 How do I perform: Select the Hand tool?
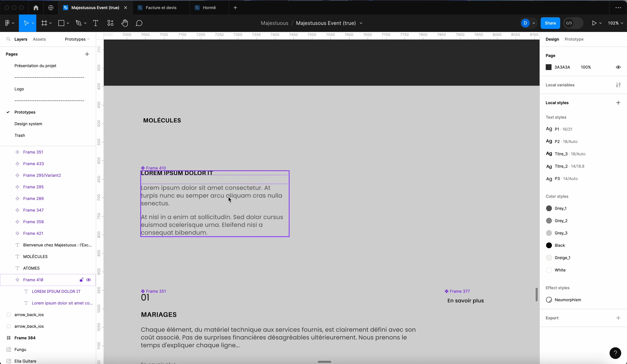(x=125, y=23)
